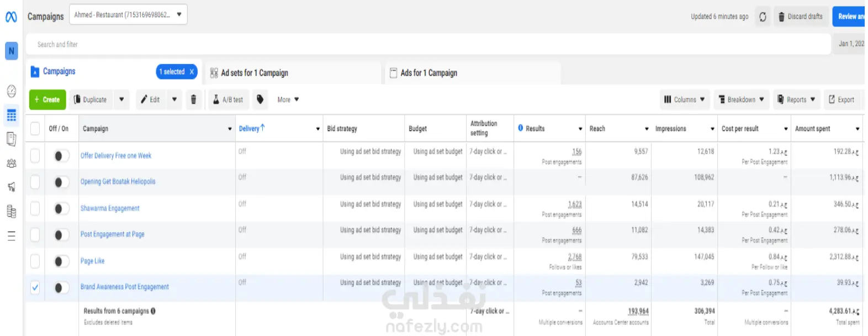Open the blue N account avatar
This screenshot has width=868, height=336.
11,51
